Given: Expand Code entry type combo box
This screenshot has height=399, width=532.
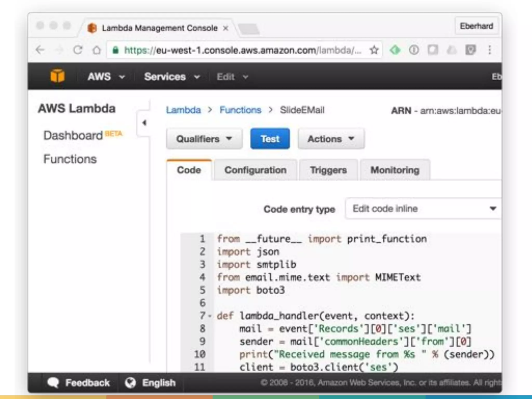Looking at the screenshot, I should (x=423, y=209).
